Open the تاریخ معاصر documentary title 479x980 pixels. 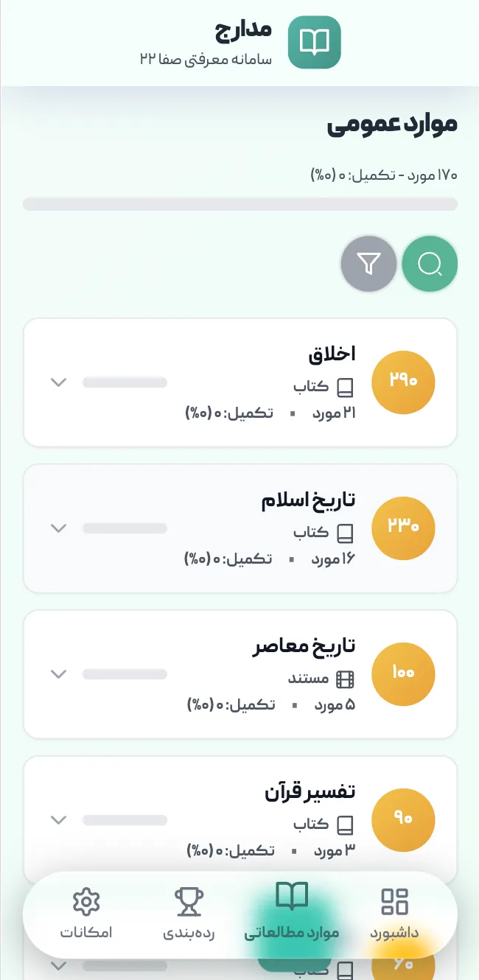[304, 647]
